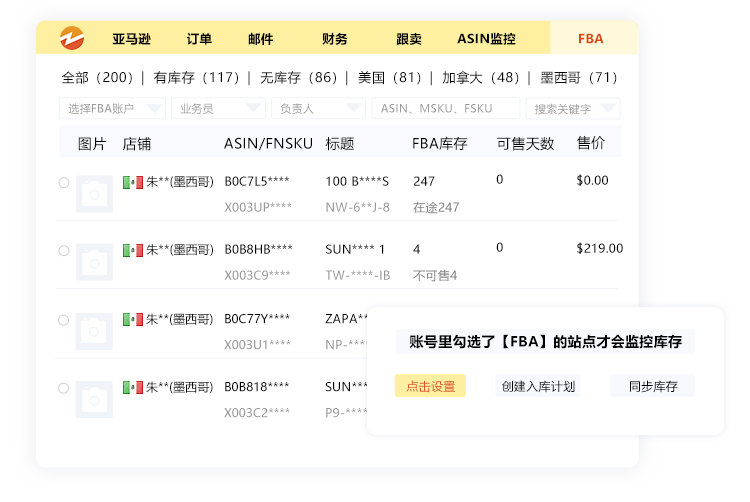Click Mexico flag icon in second row

click(x=133, y=249)
